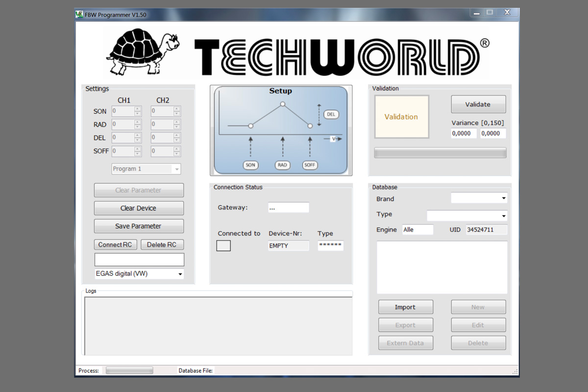Click the Edit button in Database
The height and width of the screenshot is (392, 588).
coord(478,325)
